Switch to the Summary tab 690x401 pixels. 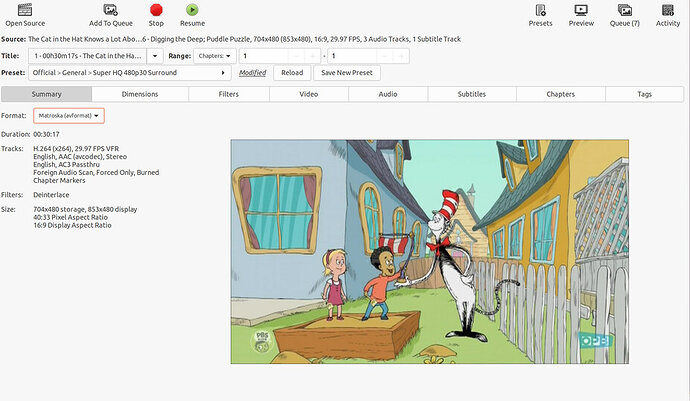47,94
